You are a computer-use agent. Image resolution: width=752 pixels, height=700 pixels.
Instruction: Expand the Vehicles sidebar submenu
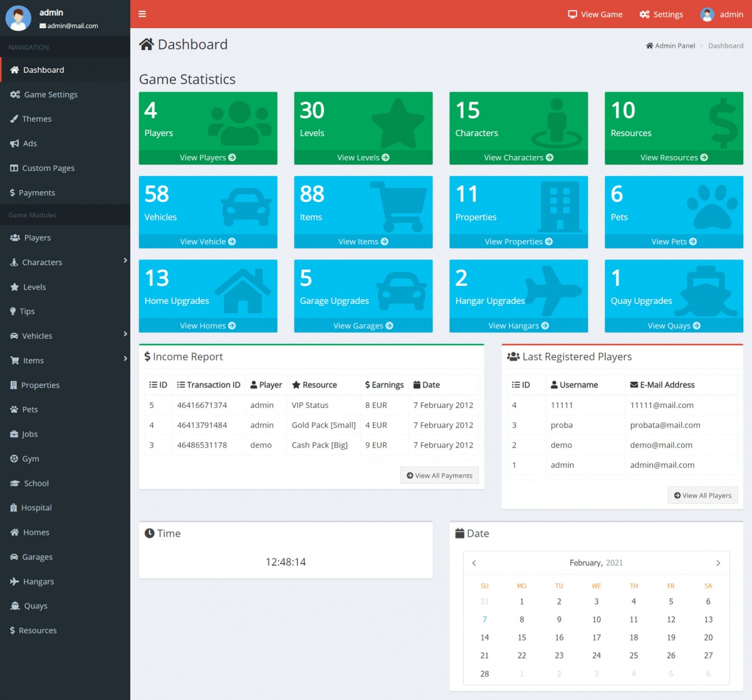point(125,335)
